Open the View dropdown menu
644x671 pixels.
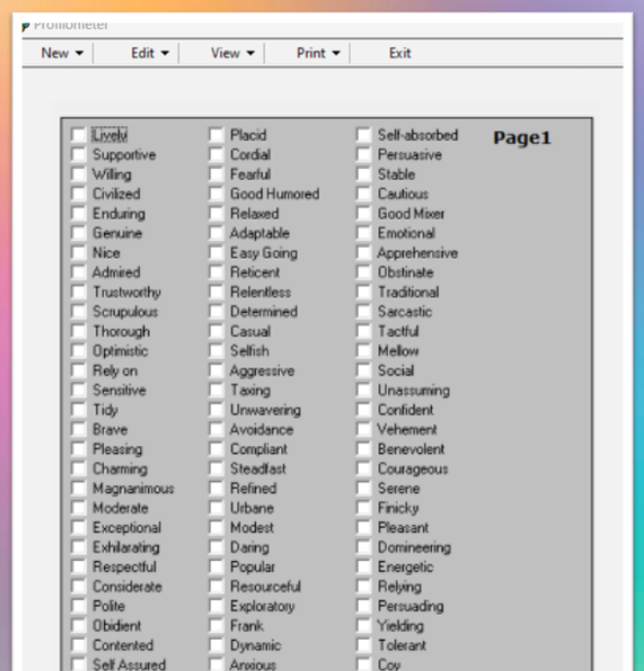coord(233,53)
